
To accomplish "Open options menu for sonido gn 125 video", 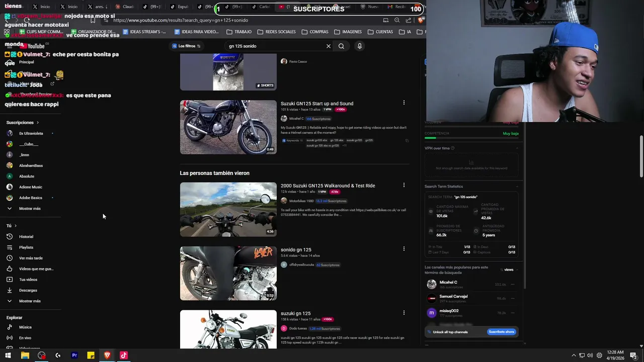I will click(404, 248).
